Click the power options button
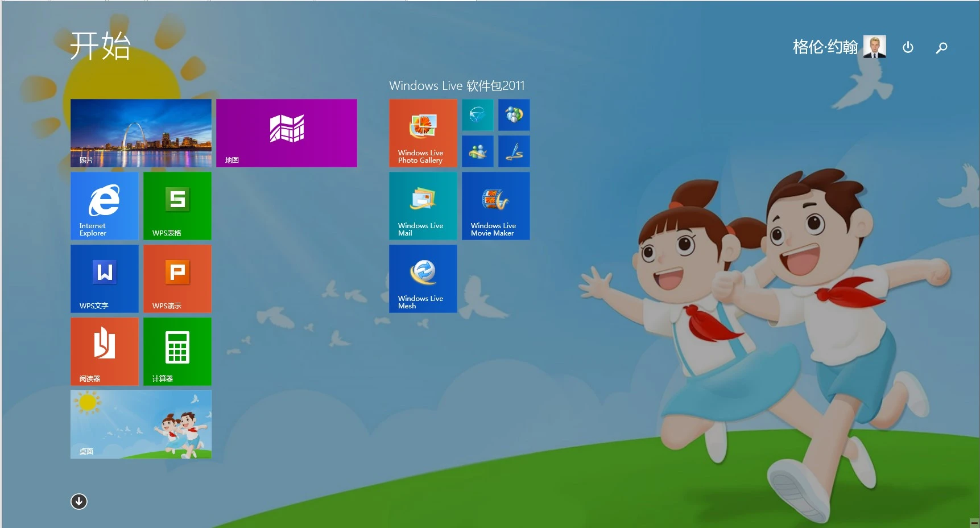The image size is (980, 528). tap(908, 47)
